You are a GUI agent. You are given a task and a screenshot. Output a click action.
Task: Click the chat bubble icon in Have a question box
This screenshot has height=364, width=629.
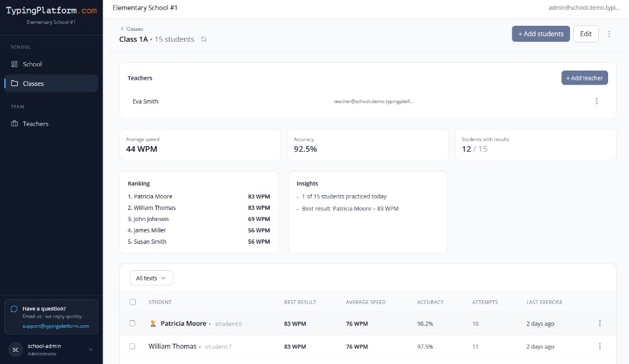click(x=14, y=309)
